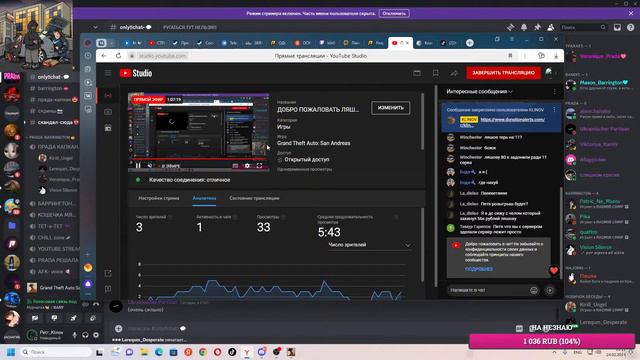Open the Studio account avatar
This screenshot has height=360, width=640.
549,73
